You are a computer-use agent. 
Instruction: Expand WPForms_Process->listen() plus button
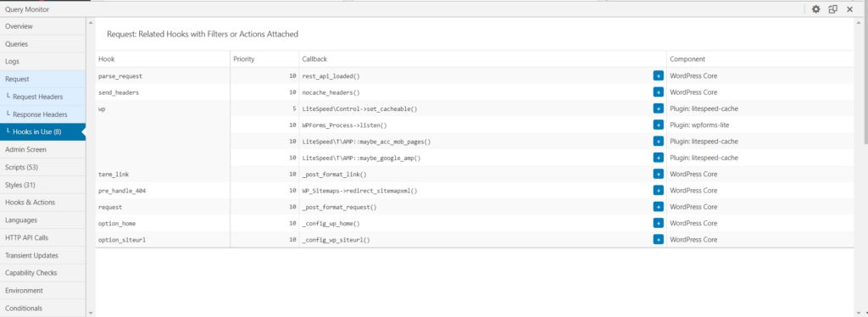click(x=658, y=125)
